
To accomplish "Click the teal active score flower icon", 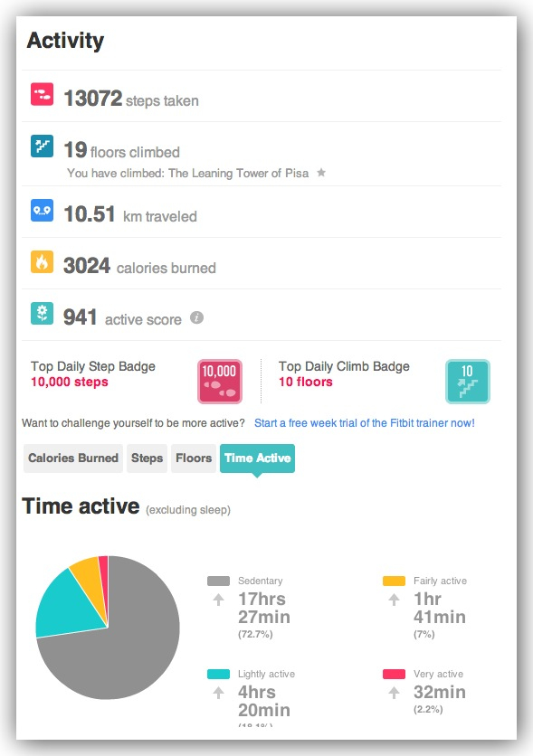I will click(x=42, y=314).
